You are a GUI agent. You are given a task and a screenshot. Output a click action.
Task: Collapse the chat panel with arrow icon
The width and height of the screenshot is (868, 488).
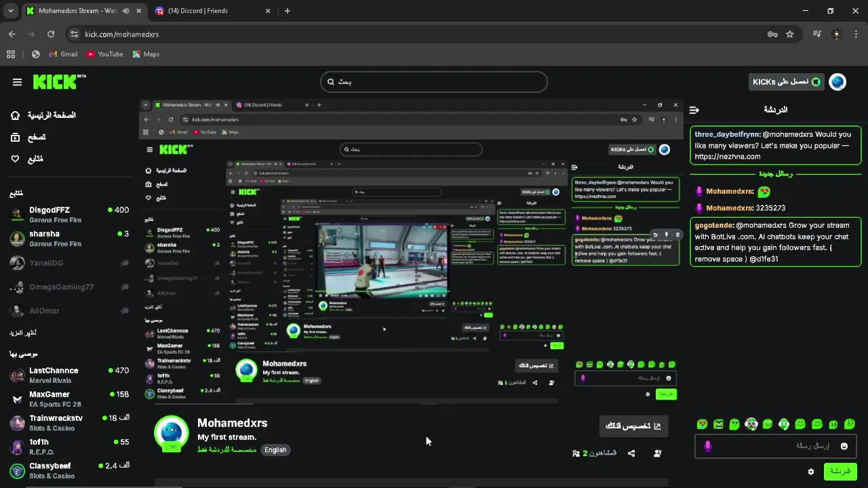tap(694, 110)
